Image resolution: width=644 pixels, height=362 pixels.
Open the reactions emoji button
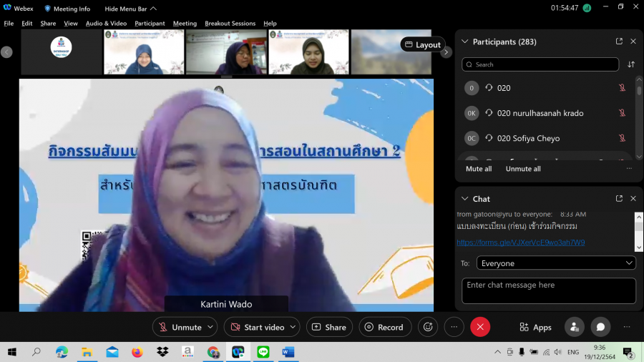tap(428, 327)
